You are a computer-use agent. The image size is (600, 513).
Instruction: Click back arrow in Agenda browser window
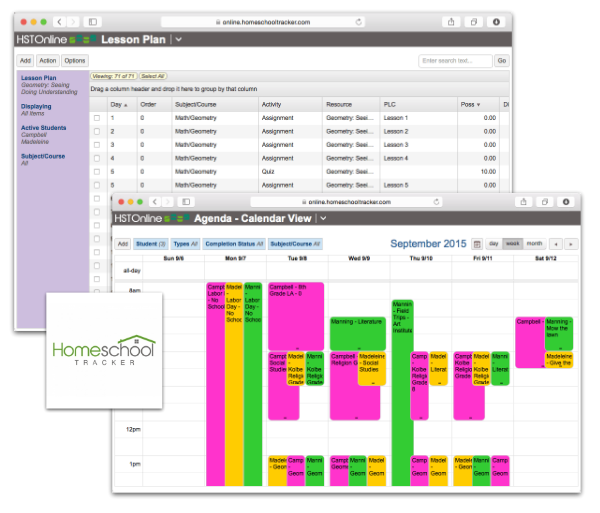point(155,202)
